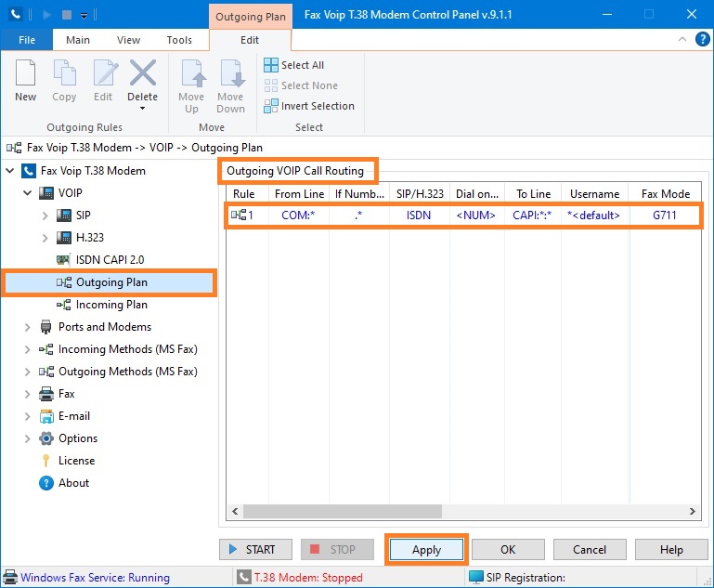The width and height of the screenshot is (714, 588).
Task: Expand the Fax tree node
Action: click(x=27, y=394)
